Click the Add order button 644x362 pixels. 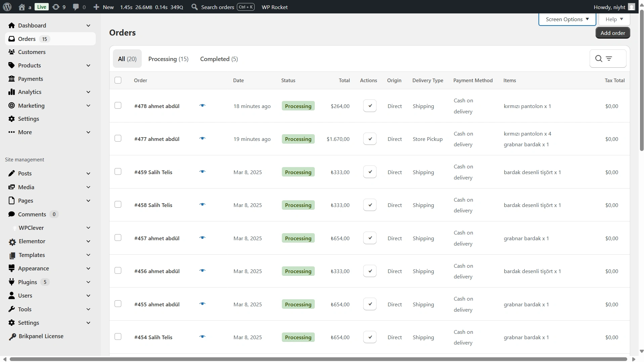coord(612,33)
